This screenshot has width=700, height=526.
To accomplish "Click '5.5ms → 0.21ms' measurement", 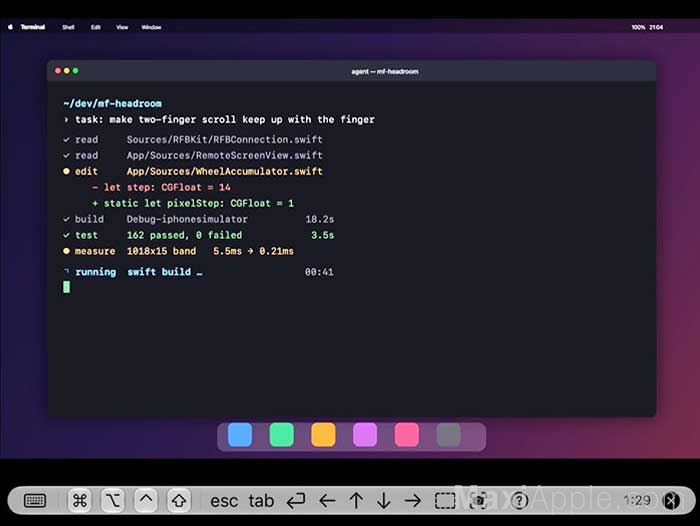I will click(253, 251).
